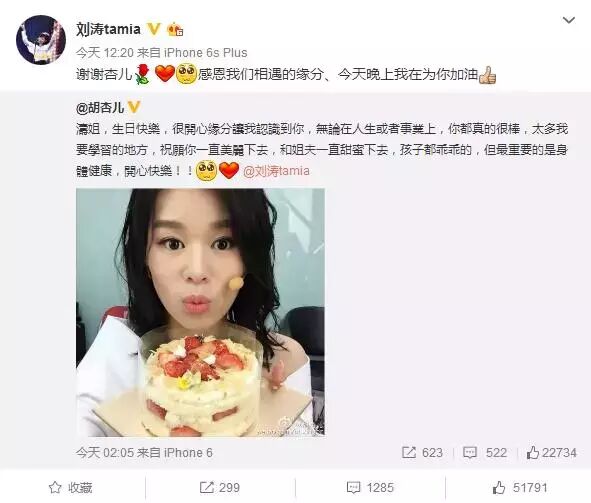
Task: Open the post options chevron dropdown
Action: pos(568,20)
